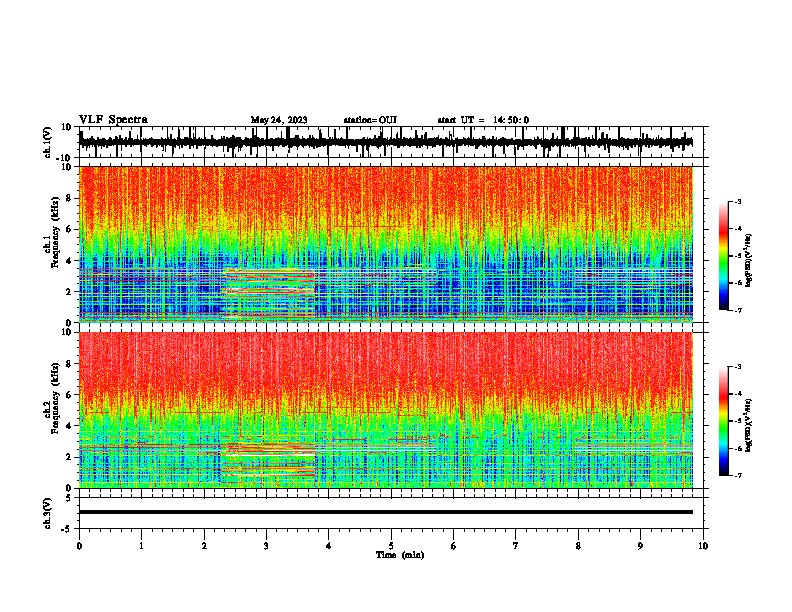The image size is (792, 612).
Task: Click the "VLF Spectra" plot title
Action: pyautogui.click(x=113, y=120)
